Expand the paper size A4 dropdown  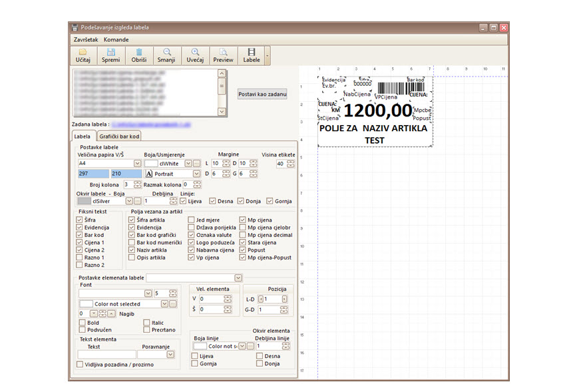coord(137,163)
